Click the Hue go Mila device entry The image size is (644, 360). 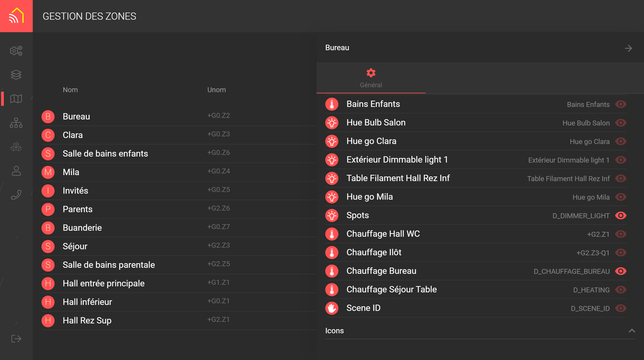[369, 197]
